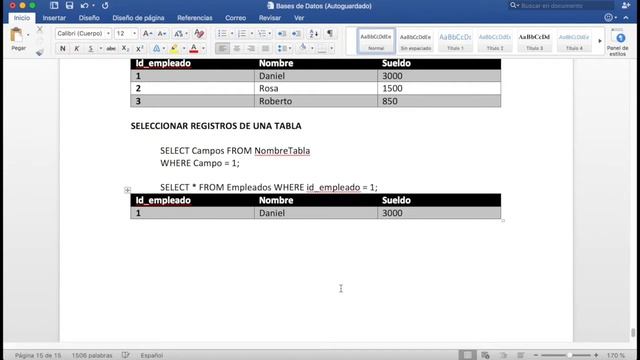640x360 pixels.
Task: Click the Format painter brush icon
Action: pos(40,52)
